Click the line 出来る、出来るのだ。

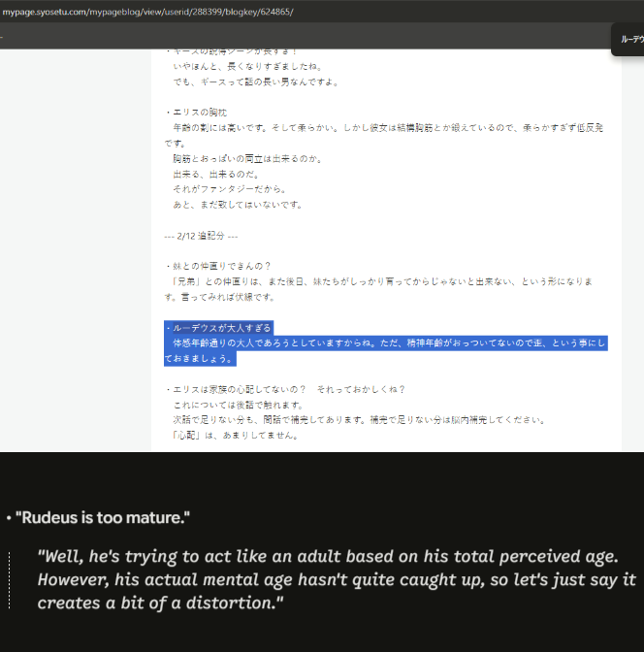click(216, 175)
